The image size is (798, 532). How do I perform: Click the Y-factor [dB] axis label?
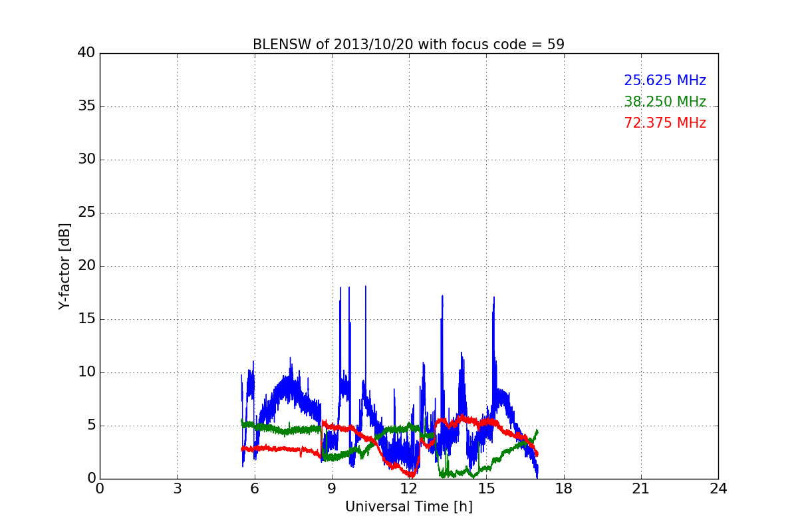point(65,266)
